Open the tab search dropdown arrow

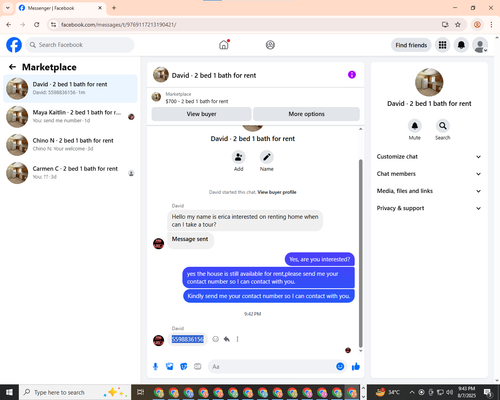pyautogui.click(x=8, y=8)
